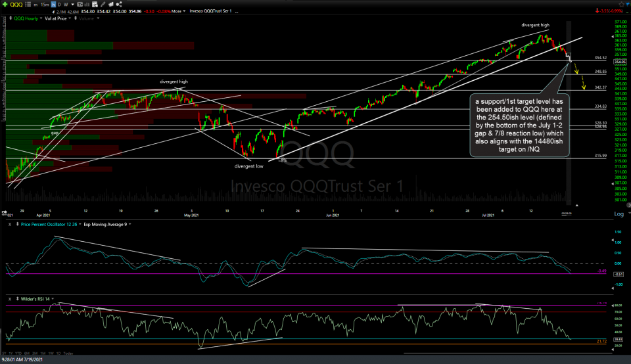The height and width of the screenshot is (364, 631).
Task: Click the 342.37 price level label
Action: point(600,87)
